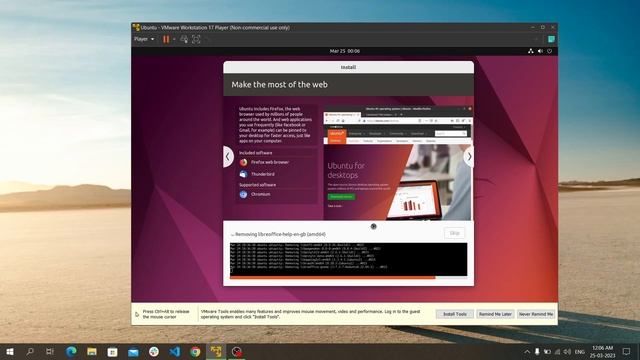Image resolution: width=640 pixels, height=360 pixels.
Task: Go to next installer slide with right arrow
Action: point(469,157)
